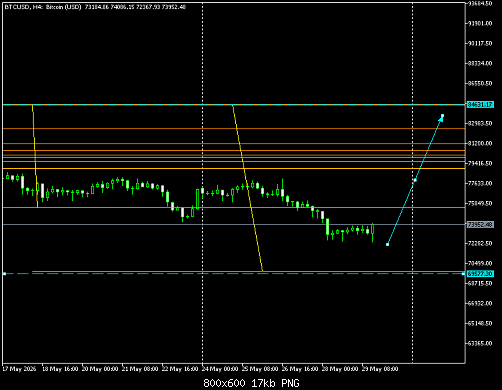Click the 28 May 00:00 time label
The height and width of the screenshot is (390, 502).
[x=340, y=369]
